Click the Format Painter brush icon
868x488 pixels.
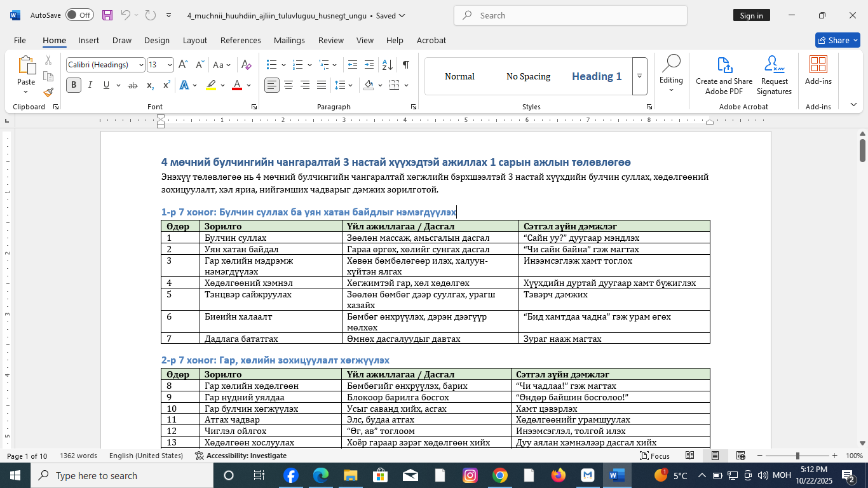coord(48,93)
